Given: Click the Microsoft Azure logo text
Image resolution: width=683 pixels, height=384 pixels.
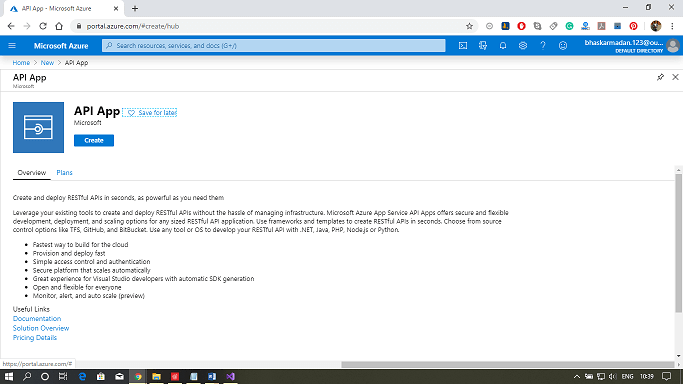Looking at the screenshot, I should click(x=61, y=46).
